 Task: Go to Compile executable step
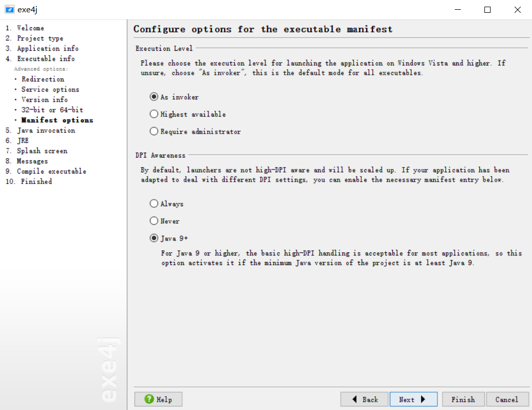(52, 171)
